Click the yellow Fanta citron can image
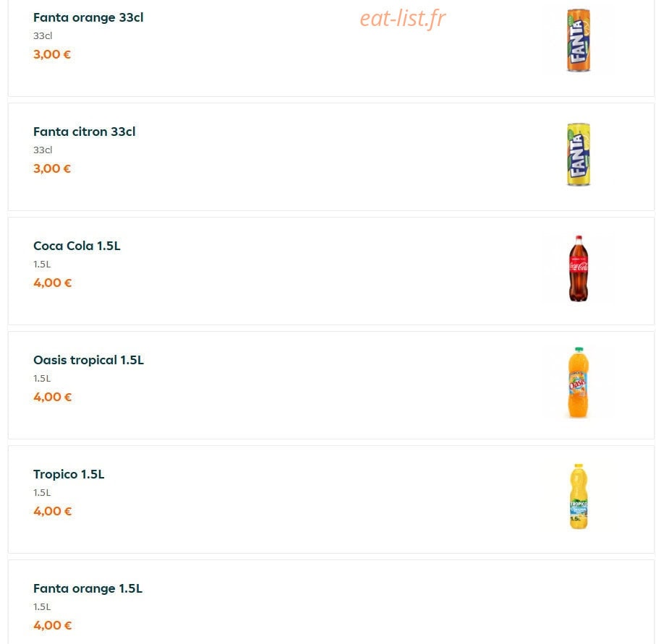The image size is (656, 644). (578, 155)
